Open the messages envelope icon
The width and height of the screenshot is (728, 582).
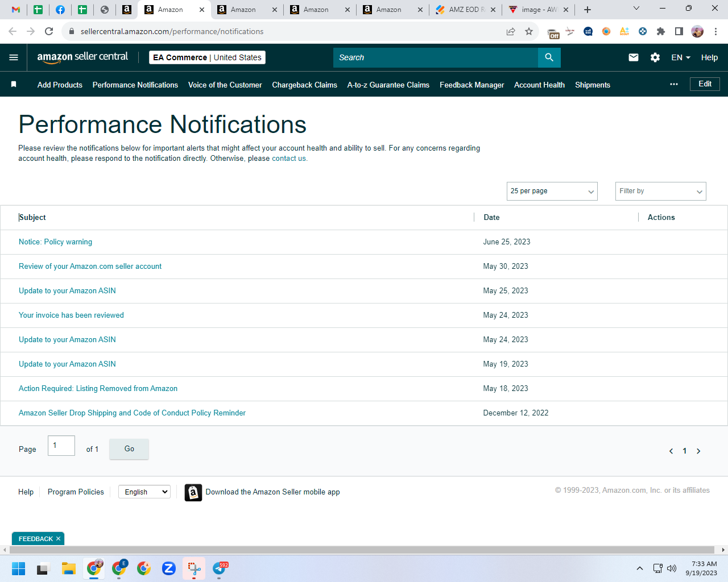(634, 57)
